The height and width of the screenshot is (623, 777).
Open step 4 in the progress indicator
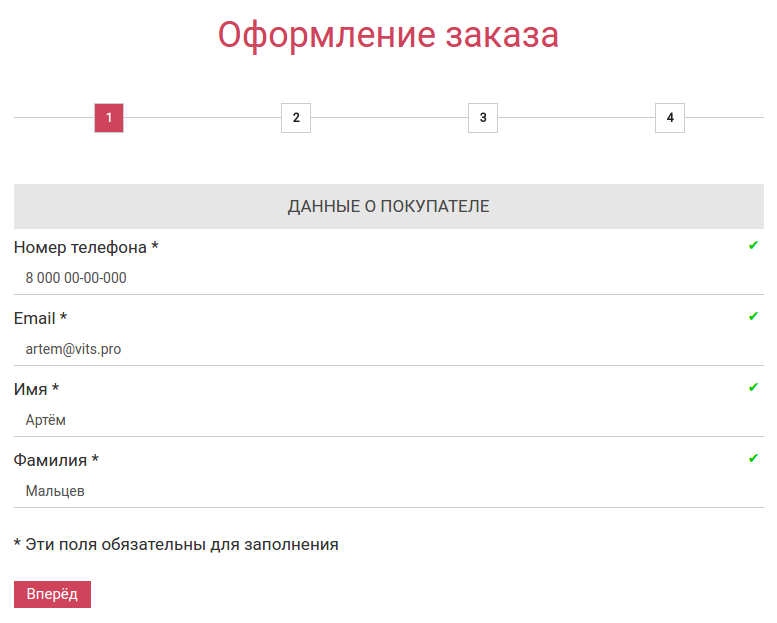click(x=670, y=118)
